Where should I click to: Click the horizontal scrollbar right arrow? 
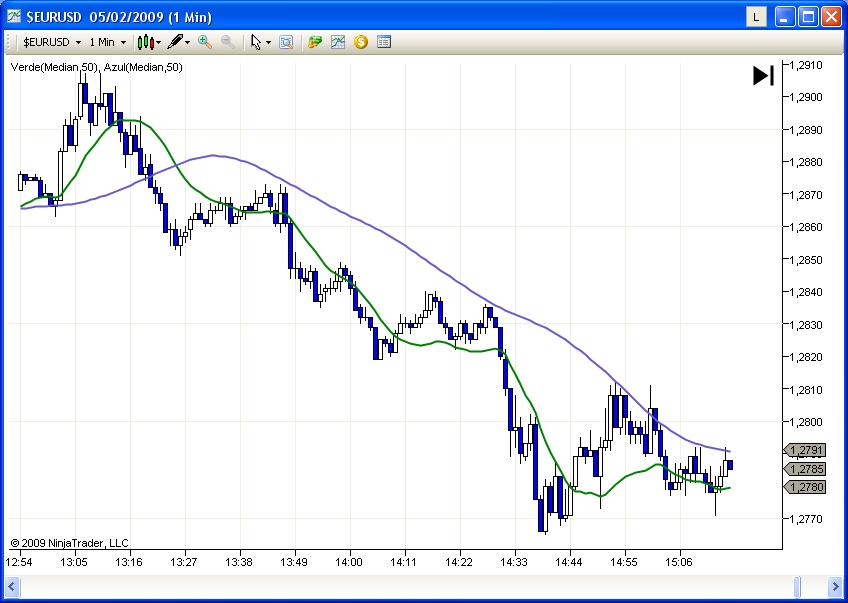pos(834,586)
